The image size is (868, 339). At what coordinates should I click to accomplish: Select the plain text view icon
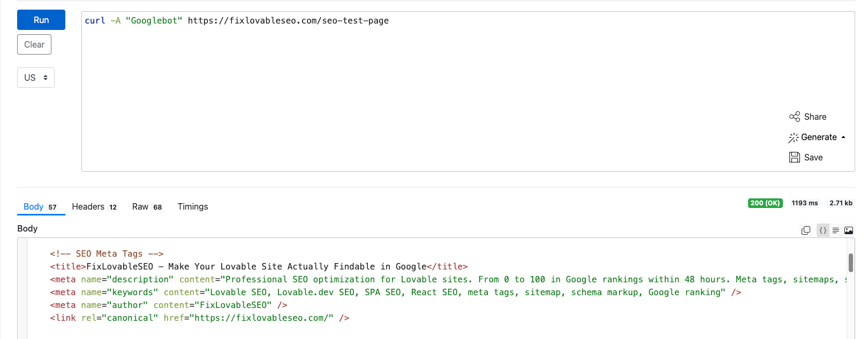[836, 230]
